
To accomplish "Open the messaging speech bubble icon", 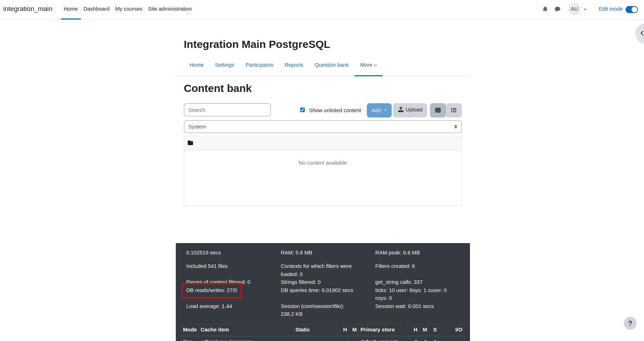I will coord(558,9).
